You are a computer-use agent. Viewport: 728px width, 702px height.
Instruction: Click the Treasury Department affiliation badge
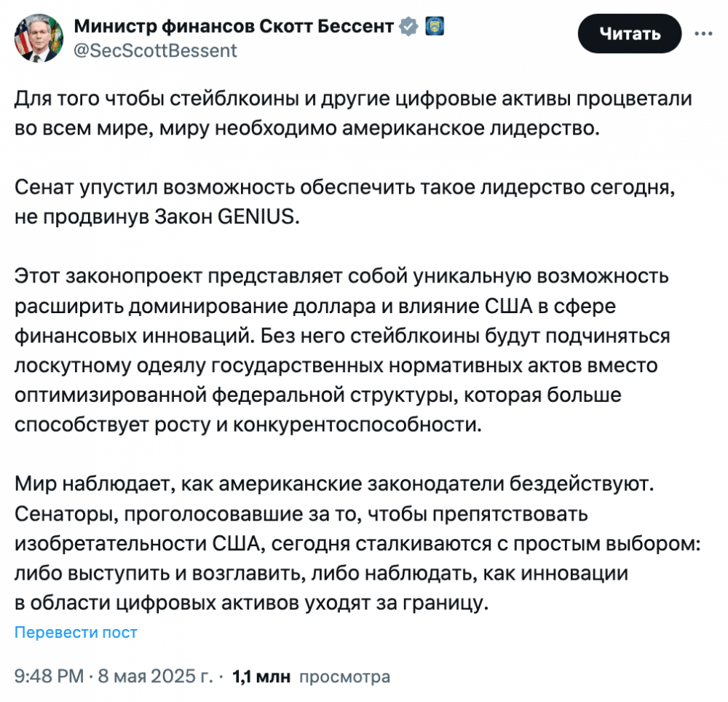(435, 26)
